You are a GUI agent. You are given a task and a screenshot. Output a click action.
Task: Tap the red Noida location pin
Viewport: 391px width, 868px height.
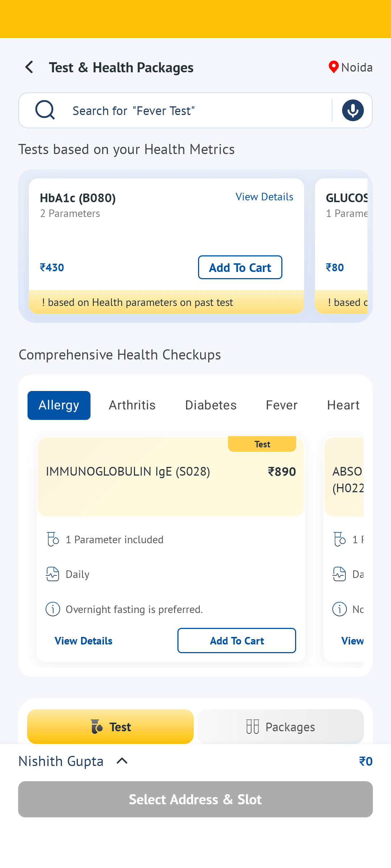tap(333, 67)
